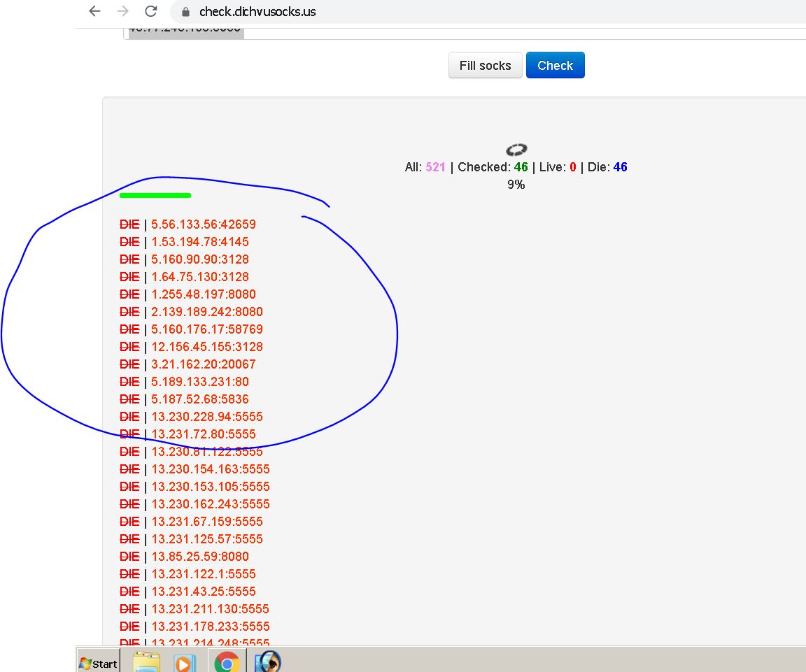Click the green progress bar

(155, 195)
